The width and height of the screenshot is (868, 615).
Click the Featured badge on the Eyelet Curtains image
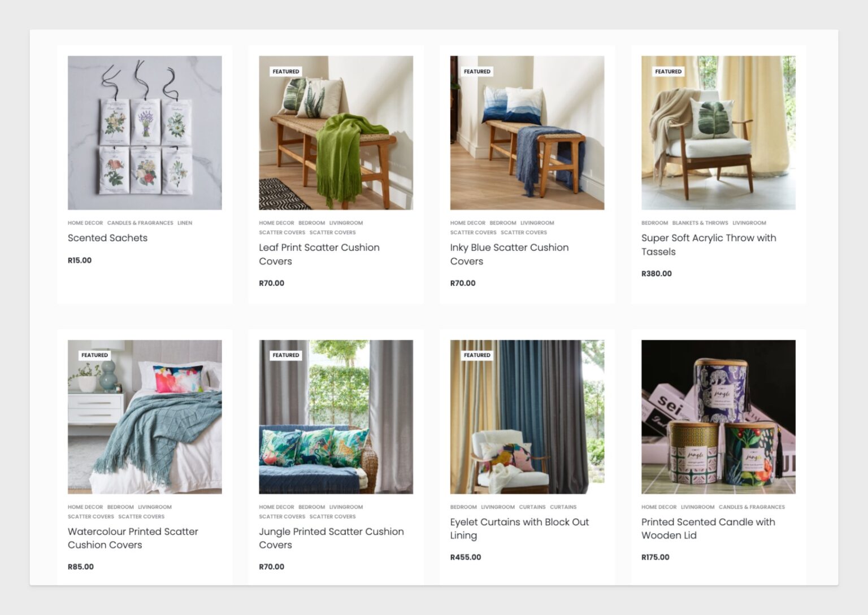pos(477,355)
